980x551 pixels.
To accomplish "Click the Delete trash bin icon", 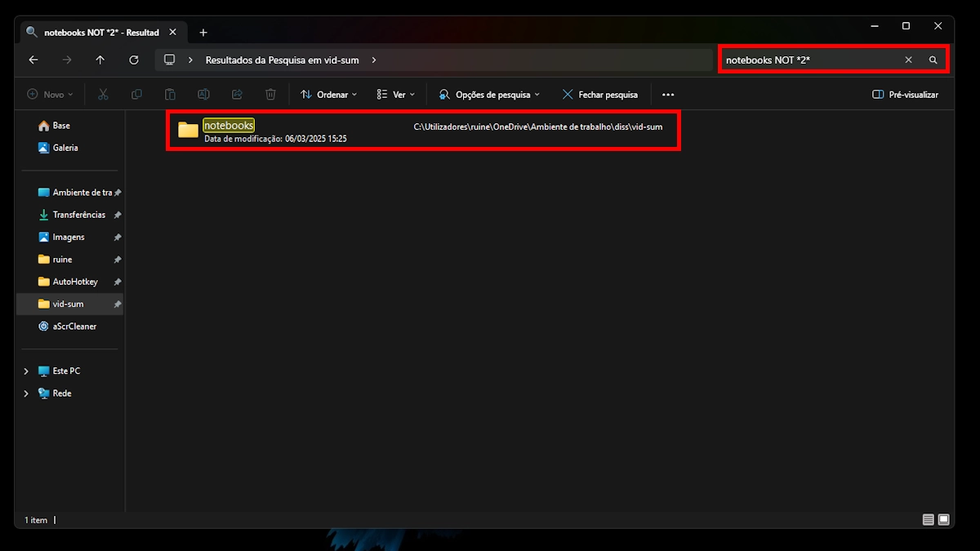I will (x=270, y=95).
